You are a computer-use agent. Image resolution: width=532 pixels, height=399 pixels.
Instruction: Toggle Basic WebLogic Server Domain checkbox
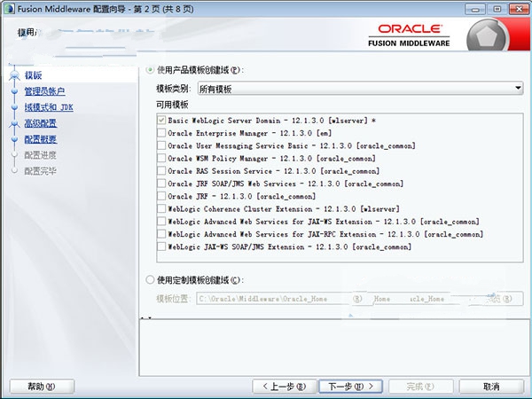point(161,120)
